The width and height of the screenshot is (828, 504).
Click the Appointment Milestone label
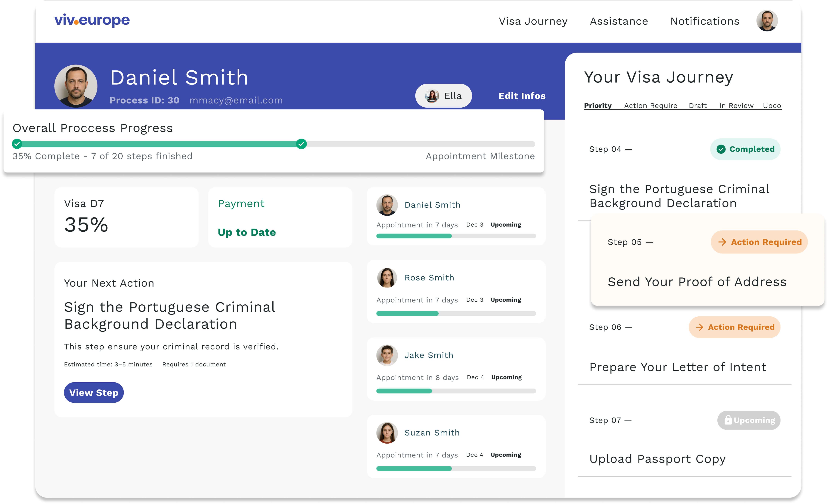[x=480, y=156]
